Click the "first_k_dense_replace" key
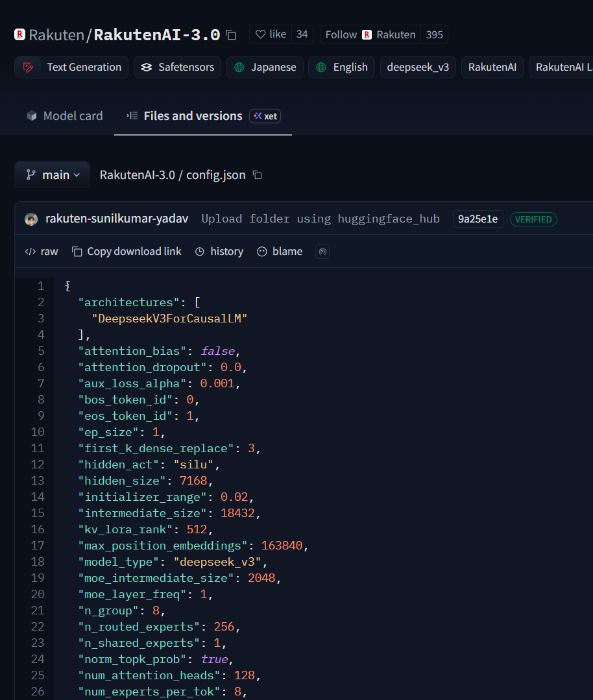Image resolution: width=593 pixels, height=700 pixels. point(156,448)
